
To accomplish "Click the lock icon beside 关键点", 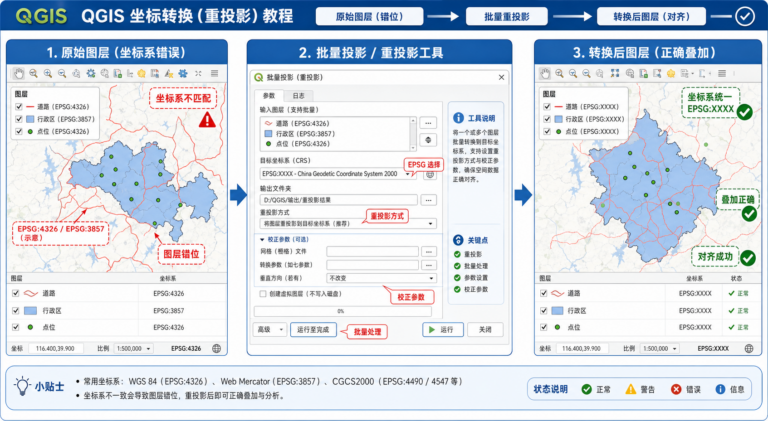I will pos(458,240).
